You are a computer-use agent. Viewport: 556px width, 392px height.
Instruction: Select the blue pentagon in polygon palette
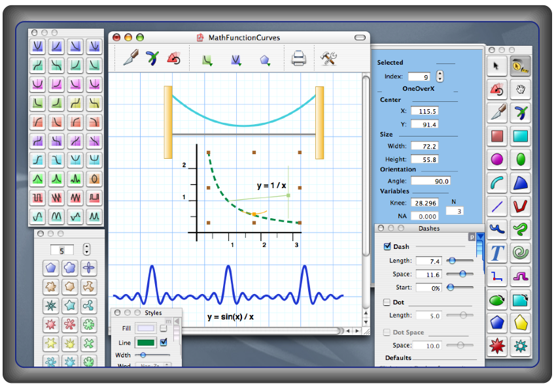[x=51, y=268]
